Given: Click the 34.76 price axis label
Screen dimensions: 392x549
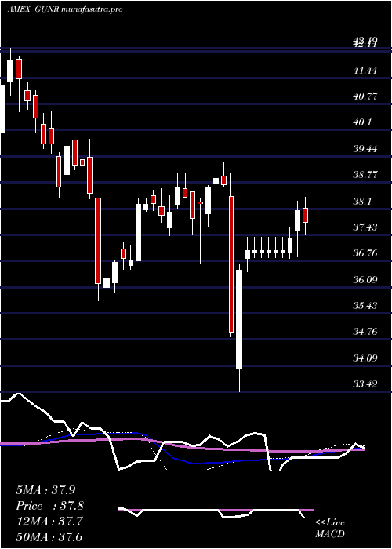Looking at the screenshot, I should [x=365, y=332].
